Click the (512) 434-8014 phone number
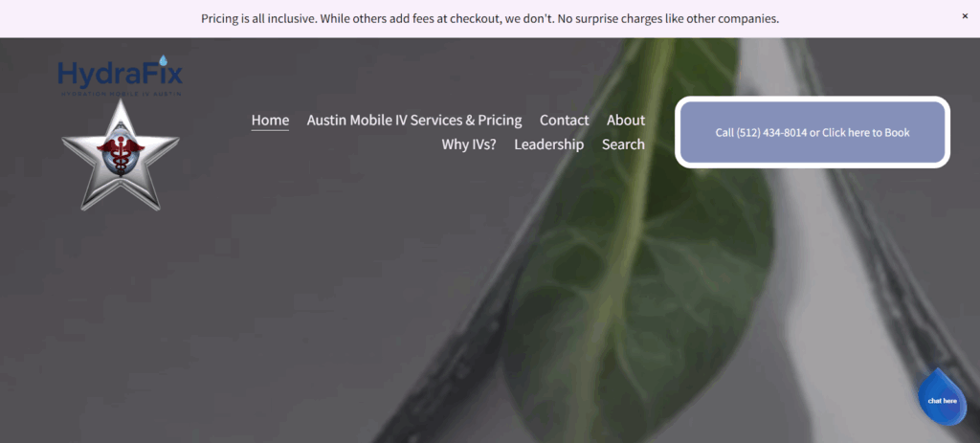The height and width of the screenshot is (443, 980). [x=771, y=132]
